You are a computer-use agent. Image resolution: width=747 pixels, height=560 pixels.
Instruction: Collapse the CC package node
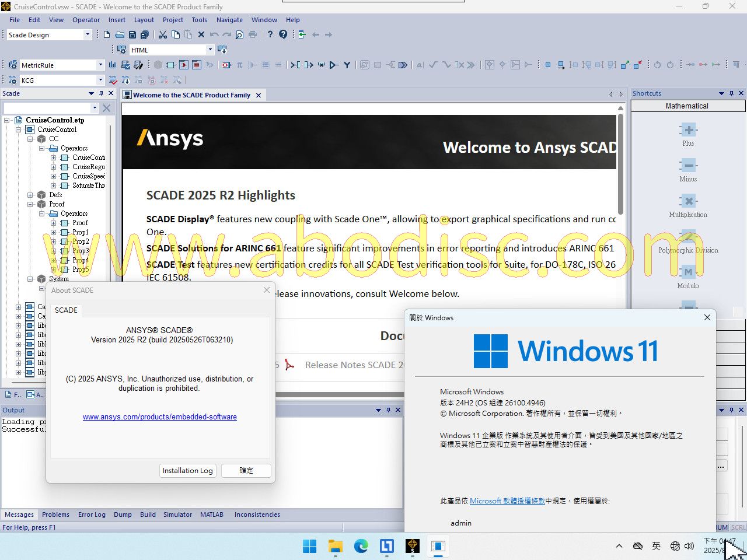(30, 139)
